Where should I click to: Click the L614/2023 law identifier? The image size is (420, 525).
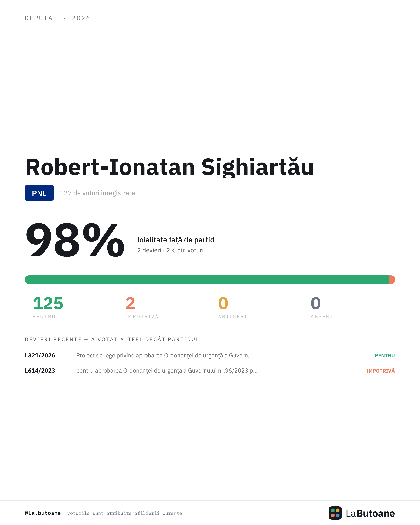pos(40,370)
